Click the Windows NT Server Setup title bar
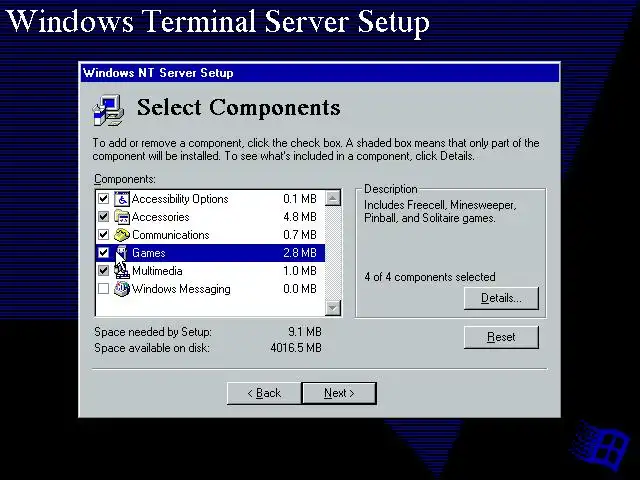The height and width of the screenshot is (480, 640). pos(320,73)
